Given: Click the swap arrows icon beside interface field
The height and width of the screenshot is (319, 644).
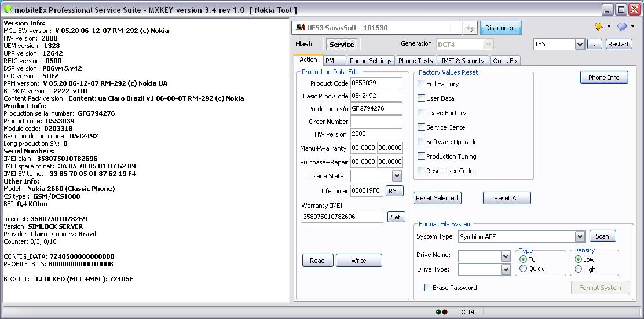Looking at the screenshot, I should (x=470, y=28).
